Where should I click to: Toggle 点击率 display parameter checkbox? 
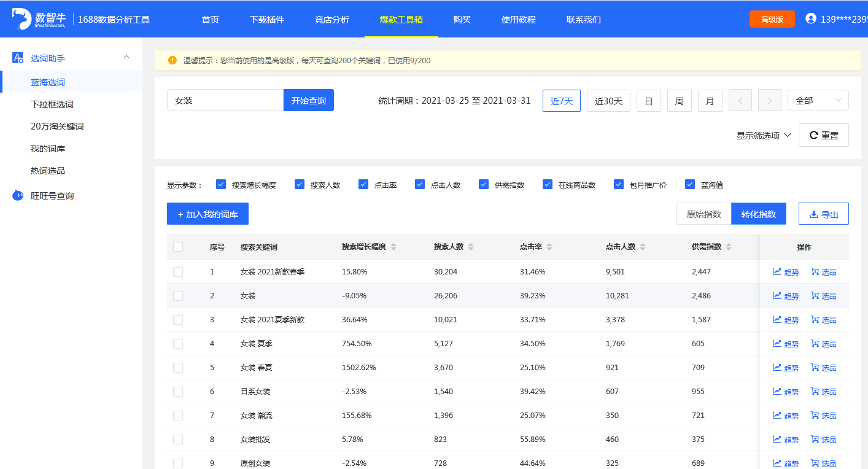click(x=363, y=184)
